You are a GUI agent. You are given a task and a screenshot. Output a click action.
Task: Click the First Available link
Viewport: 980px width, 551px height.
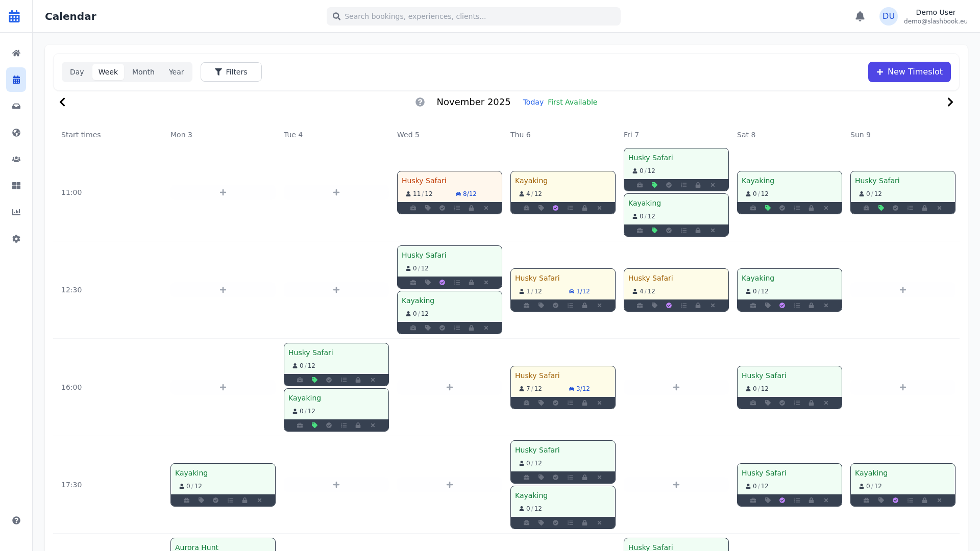click(573, 102)
